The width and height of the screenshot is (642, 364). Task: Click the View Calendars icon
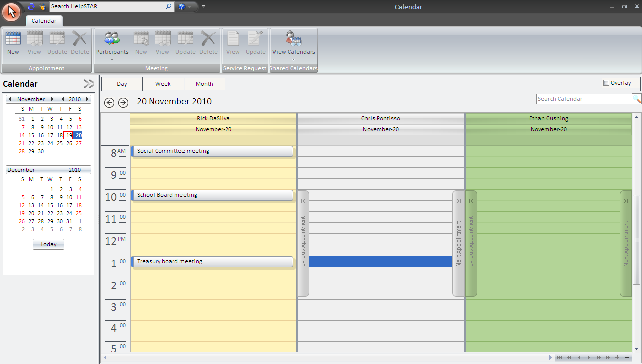(293, 40)
